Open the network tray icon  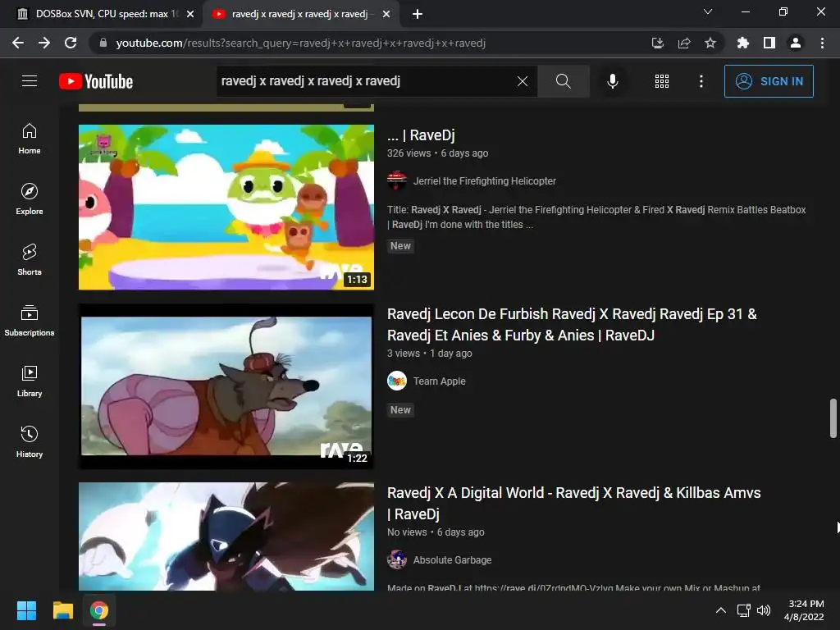point(743,610)
